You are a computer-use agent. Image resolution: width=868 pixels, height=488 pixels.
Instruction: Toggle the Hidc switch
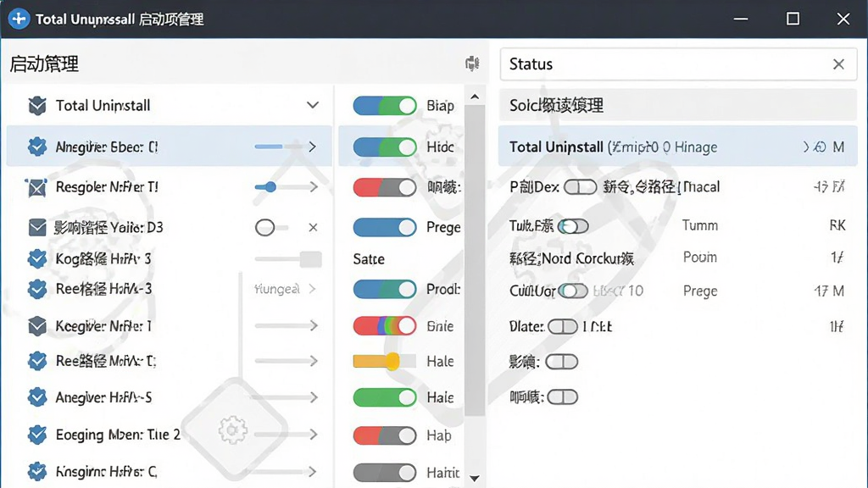click(385, 147)
